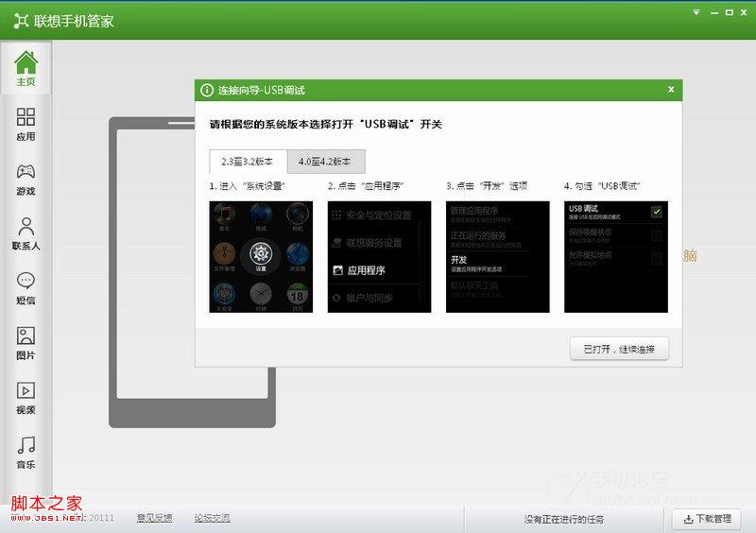The height and width of the screenshot is (533, 756).
Task: Go to the 主页 home icon
Action: point(26,68)
